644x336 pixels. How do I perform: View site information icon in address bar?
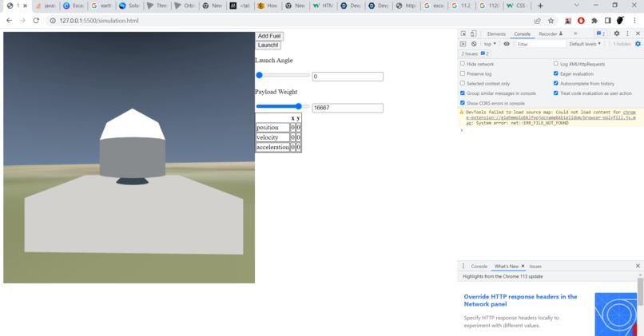point(53,21)
